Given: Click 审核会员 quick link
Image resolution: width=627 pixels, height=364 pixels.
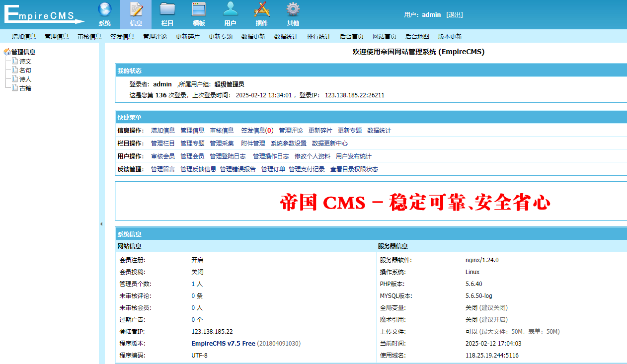Looking at the screenshot, I should coord(163,156).
